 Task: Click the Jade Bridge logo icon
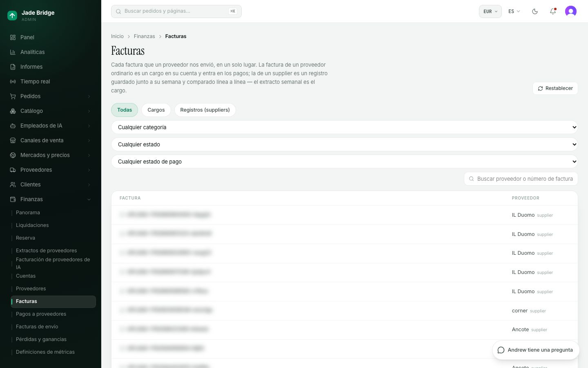12,16
